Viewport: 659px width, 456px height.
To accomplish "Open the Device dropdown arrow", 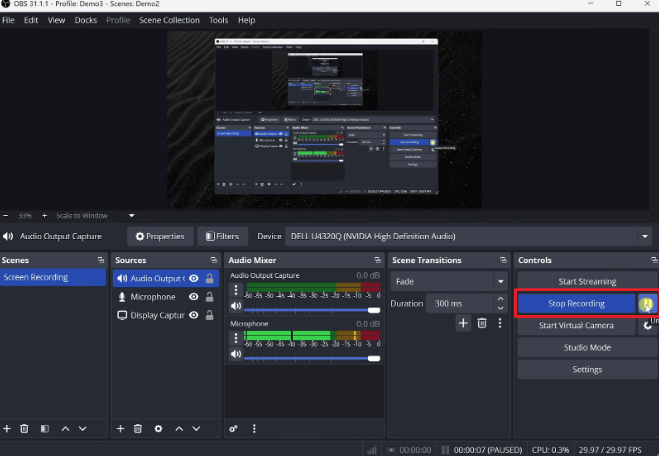I will pyautogui.click(x=645, y=236).
